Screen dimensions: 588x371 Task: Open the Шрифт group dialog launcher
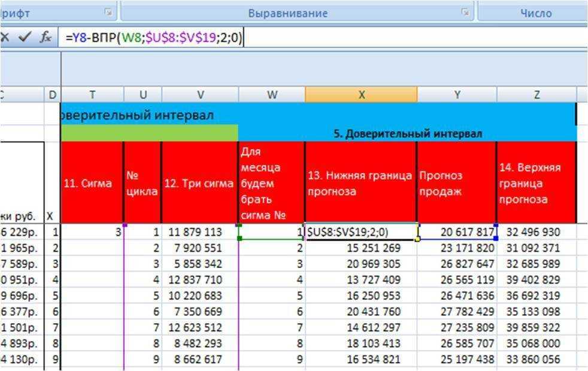click(108, 12)
